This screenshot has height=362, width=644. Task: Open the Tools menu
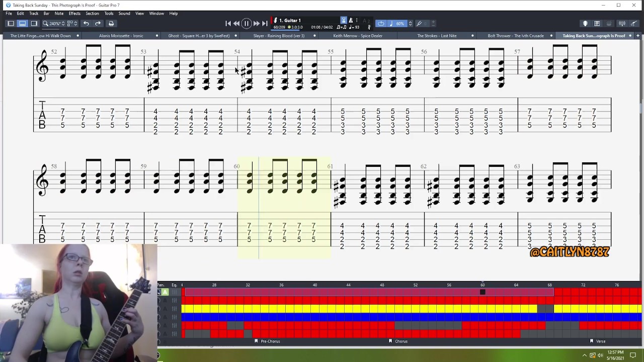(x=109, y=14)
